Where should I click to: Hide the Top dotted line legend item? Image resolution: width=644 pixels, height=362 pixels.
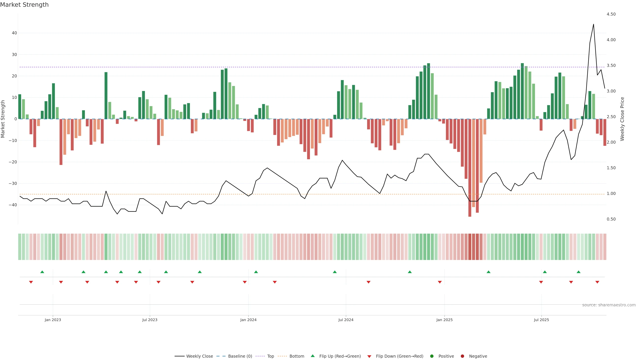coord(270,356)
